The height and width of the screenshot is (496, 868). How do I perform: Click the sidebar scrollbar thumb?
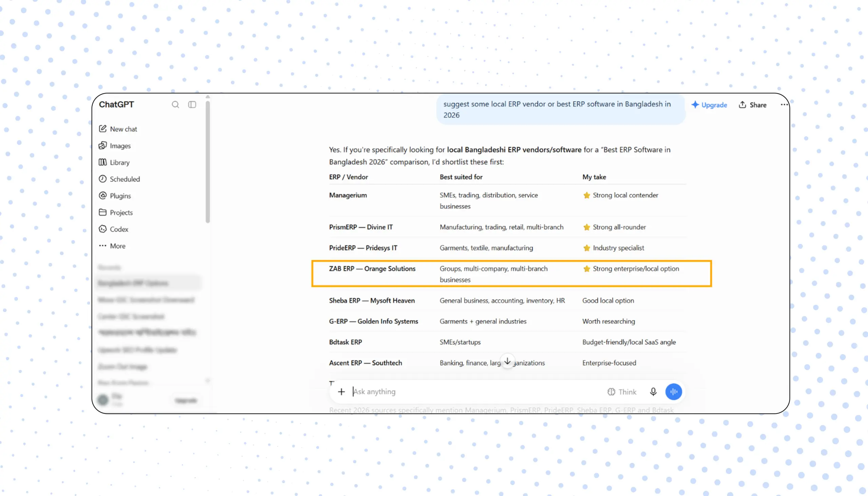tap(208, 162)
